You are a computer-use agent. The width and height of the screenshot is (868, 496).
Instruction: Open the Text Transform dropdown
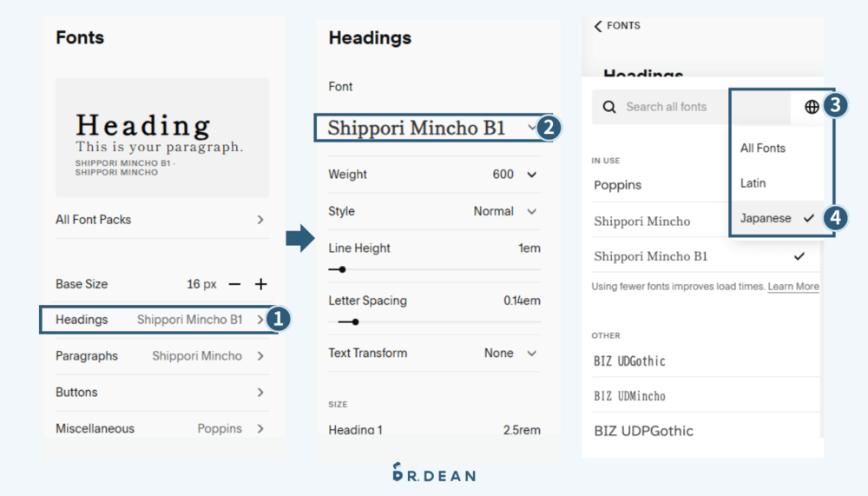[531, 354]
